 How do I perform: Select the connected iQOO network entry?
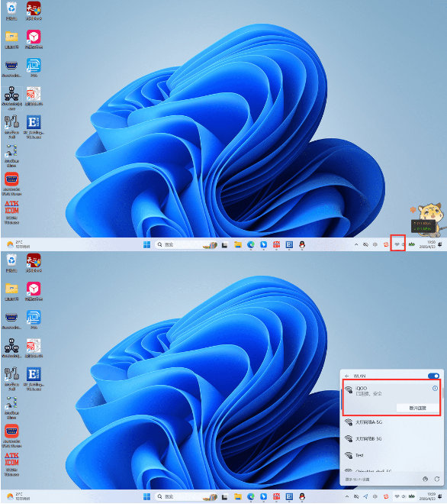391,397
